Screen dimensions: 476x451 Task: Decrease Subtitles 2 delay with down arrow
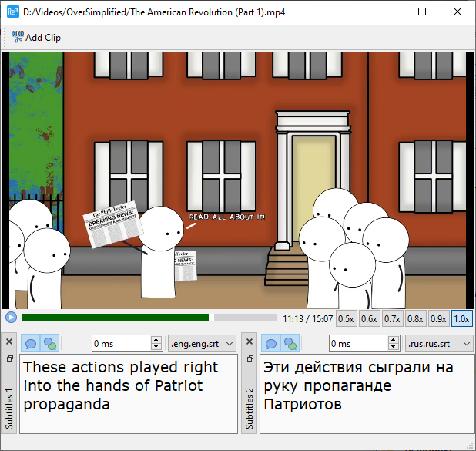394,347
